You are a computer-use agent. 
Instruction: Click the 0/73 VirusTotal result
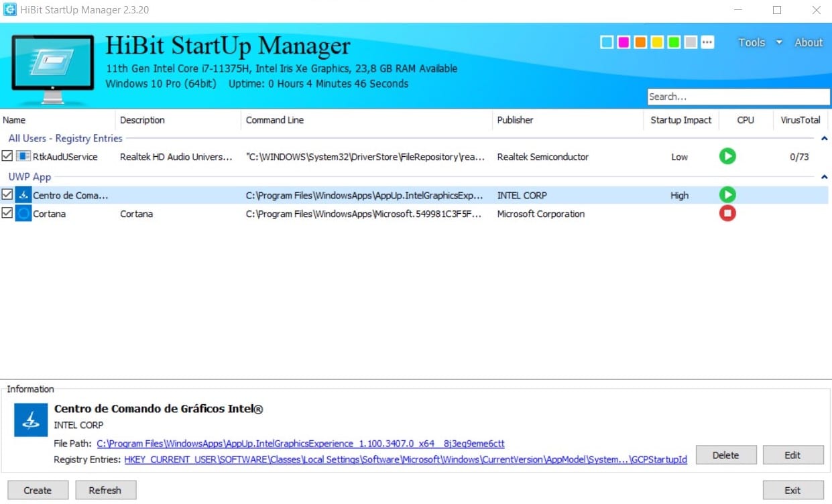[798, 157]
